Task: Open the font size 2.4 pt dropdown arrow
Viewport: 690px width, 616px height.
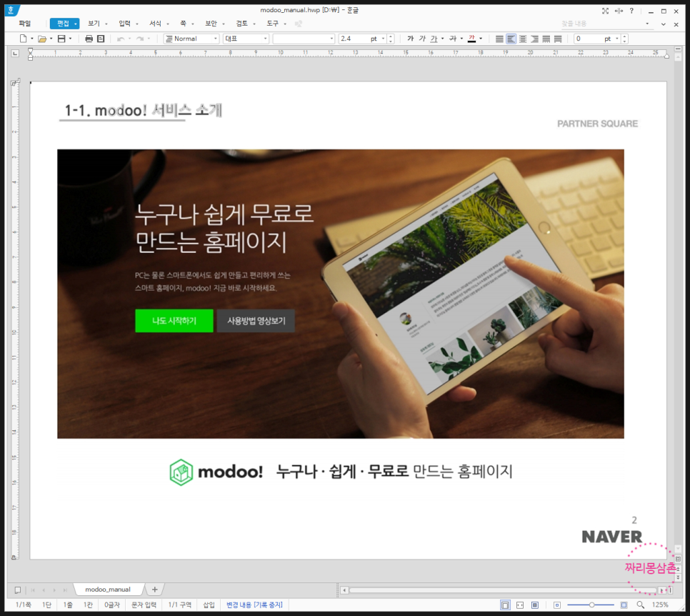Action: [x=384, y=39]
